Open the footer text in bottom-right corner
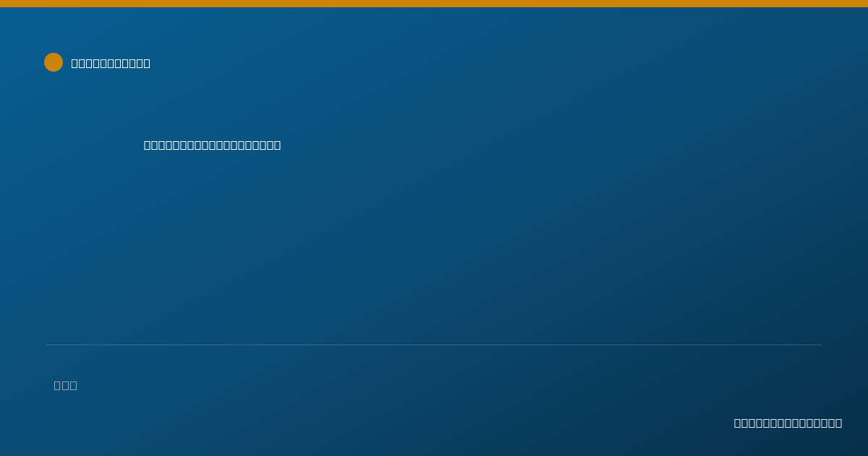 pyautogui.click(x=788, y=423)
